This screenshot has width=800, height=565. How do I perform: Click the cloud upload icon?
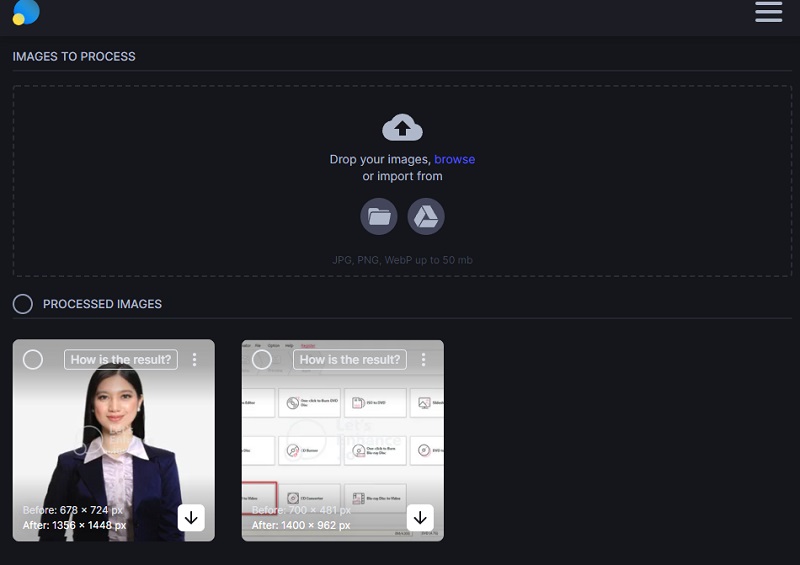point(402,128)
